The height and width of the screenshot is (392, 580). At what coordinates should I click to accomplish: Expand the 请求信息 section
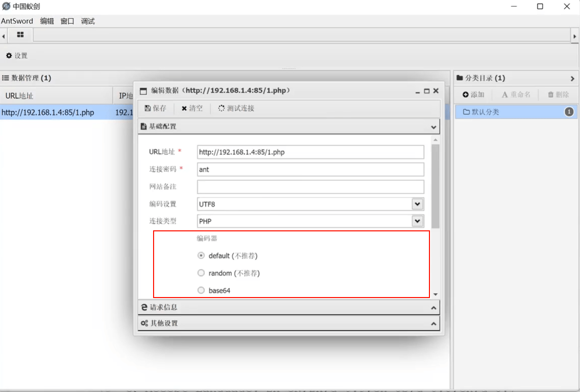(288, 307)
